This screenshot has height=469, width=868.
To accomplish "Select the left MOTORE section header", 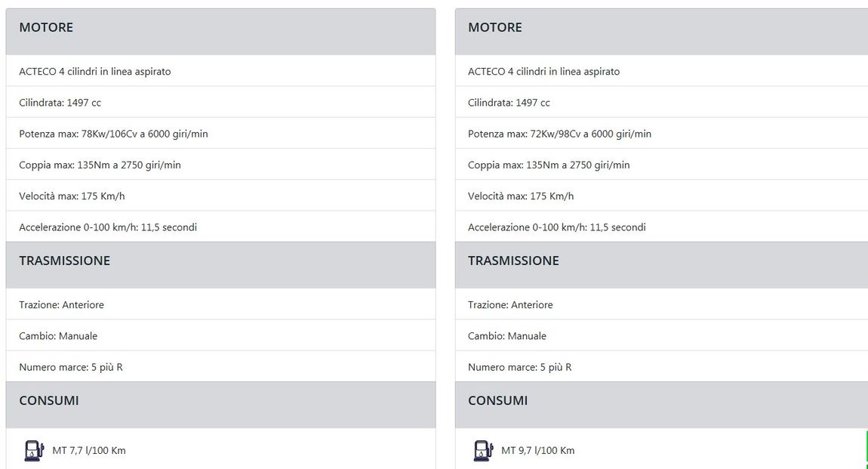I will click(x=220, y=32).
